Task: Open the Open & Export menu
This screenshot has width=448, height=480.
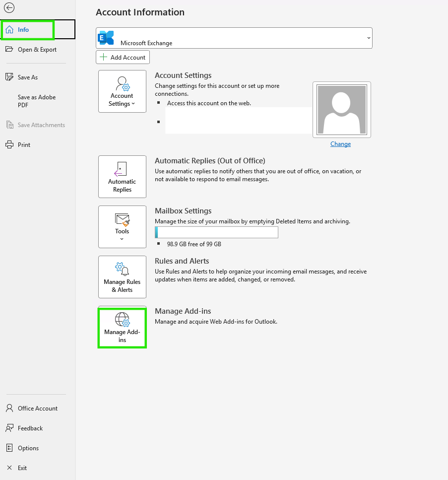Action: pyautogui.click(x=38, y=49)
